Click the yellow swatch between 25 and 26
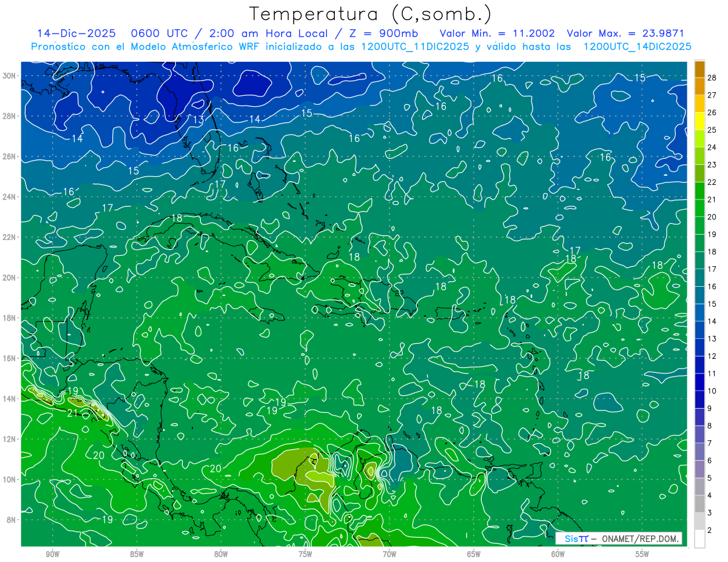Screen dimensions: 728x562 pos(699,121)
